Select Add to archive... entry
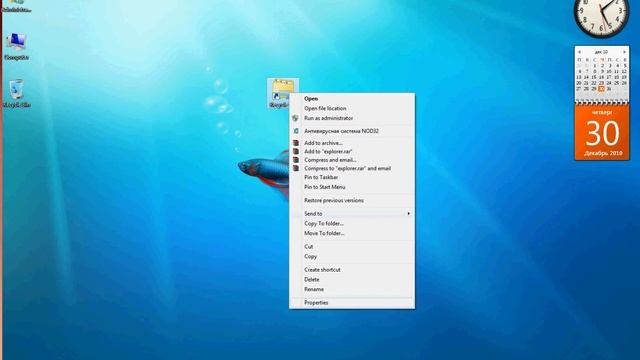The width and height of the screenshot is (640, 360). click(x=352, y=143)
